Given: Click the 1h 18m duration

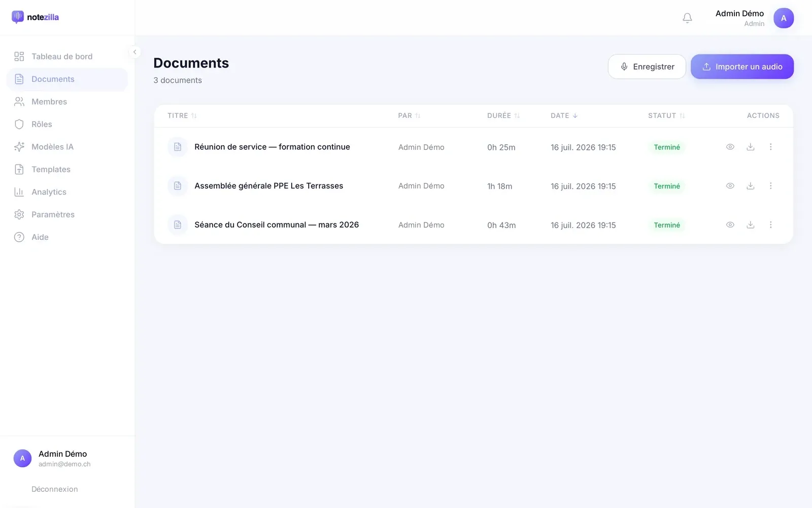Looking at the screenshot, I should (499, 186).
